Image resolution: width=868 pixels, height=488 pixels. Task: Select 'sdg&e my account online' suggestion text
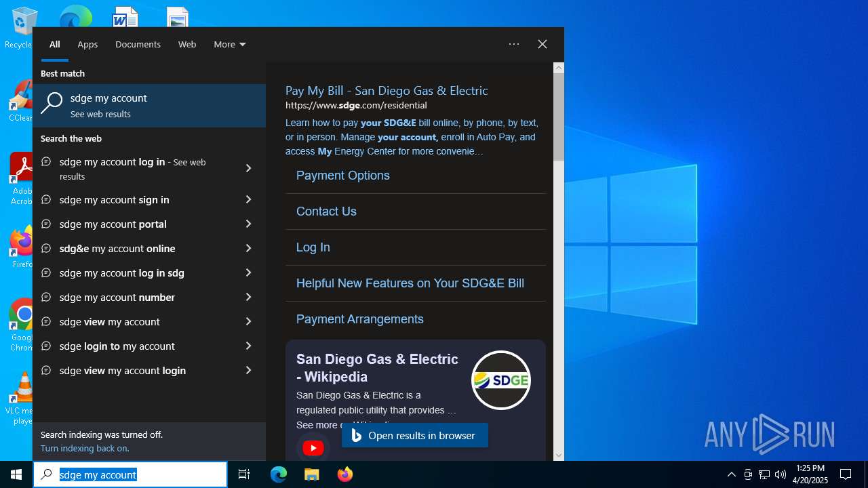click(117, 249)
